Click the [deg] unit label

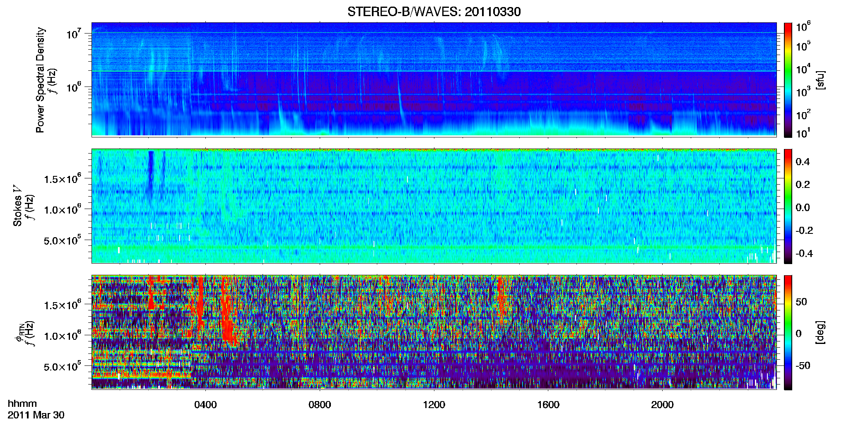pyautogui.click(x=820, y=332)
